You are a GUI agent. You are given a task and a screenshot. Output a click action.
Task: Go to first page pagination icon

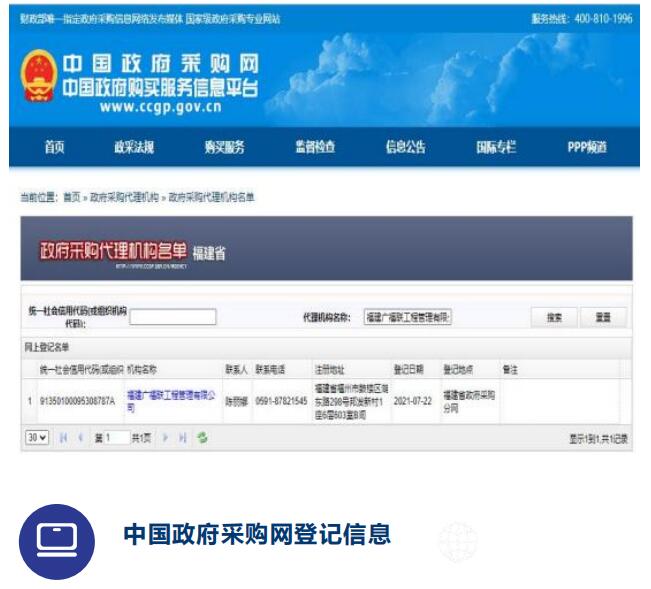(x=64, y=438)
